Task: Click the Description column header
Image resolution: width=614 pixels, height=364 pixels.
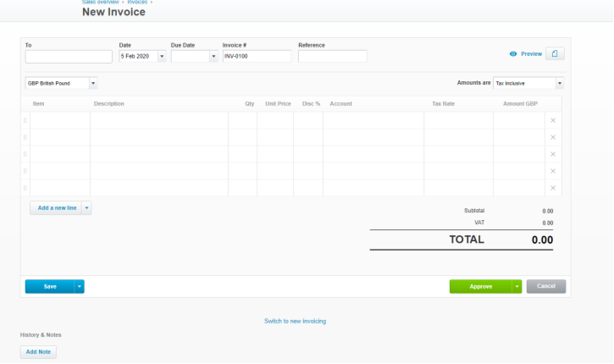Action: click(x=109, y=104)
